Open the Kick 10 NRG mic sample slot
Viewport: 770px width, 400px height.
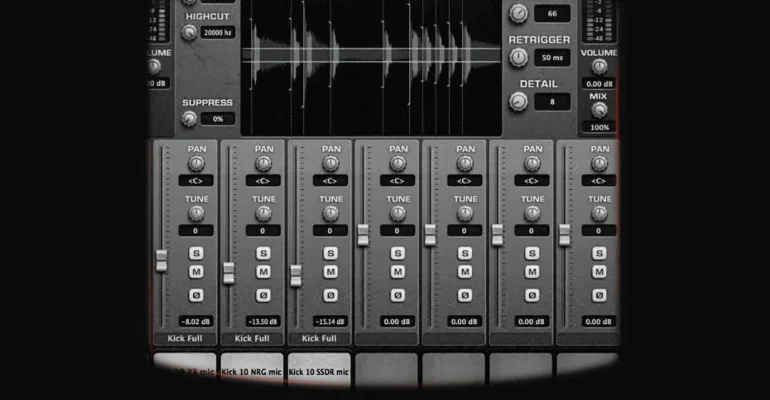(x=252, y=369)
